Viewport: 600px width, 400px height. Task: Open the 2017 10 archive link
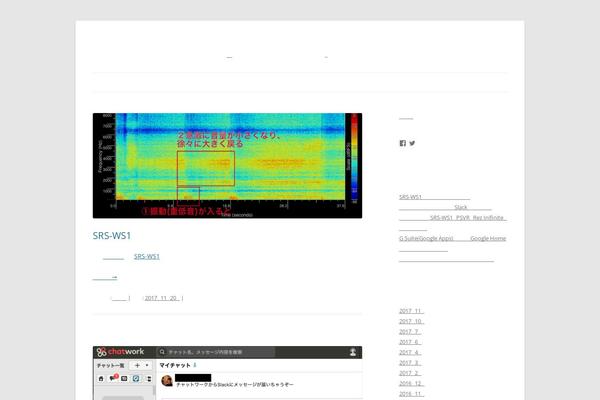pyautogui.click(x=411, y=321)
